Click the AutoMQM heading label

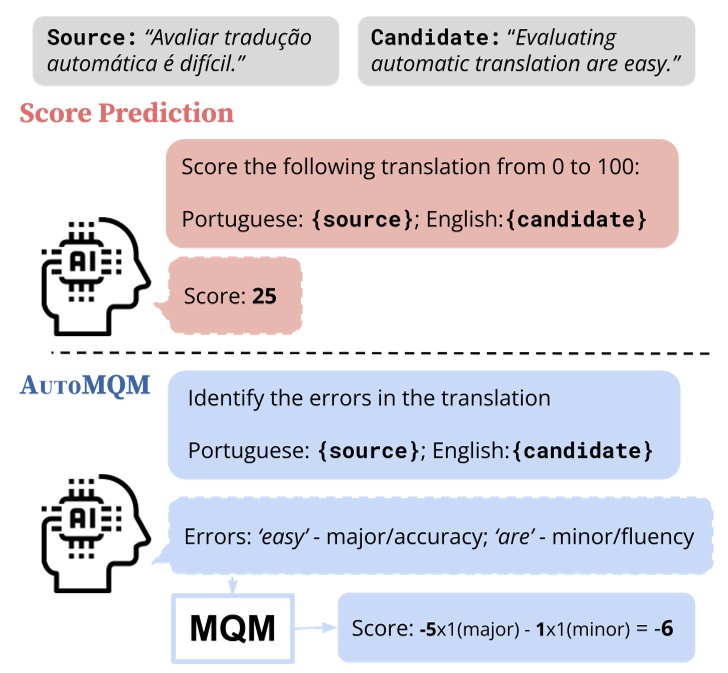(84, 386)
